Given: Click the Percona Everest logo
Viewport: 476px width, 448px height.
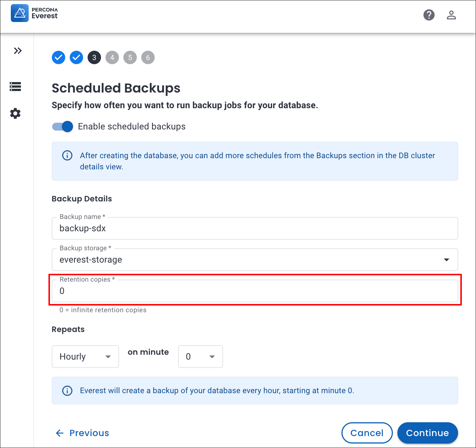Looking at the screenshot, I should [x=34, y=13].
